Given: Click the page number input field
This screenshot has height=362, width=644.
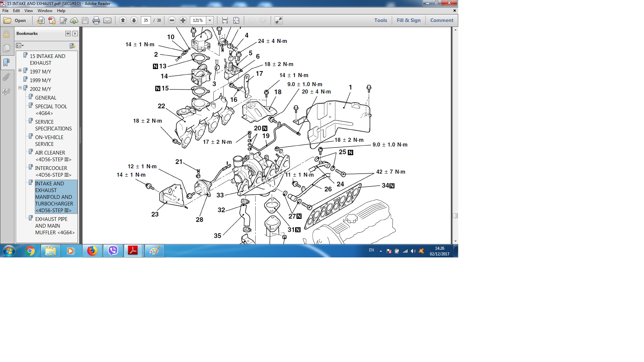Looking at the screenshot, I should [146, 20].
